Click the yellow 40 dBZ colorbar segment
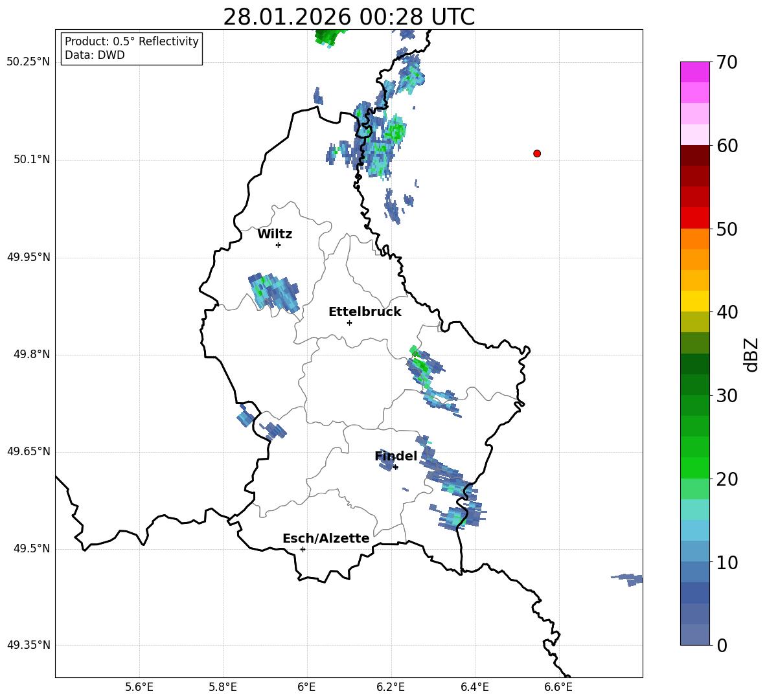Image resolution: width=767 pixels, height=700 pixels. pos(694,301)
